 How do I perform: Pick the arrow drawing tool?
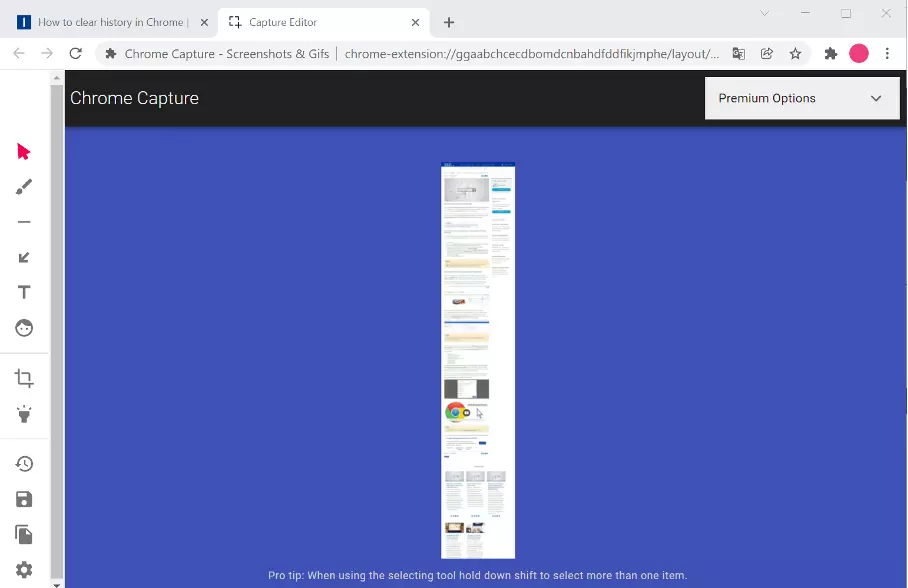point(24,257)
